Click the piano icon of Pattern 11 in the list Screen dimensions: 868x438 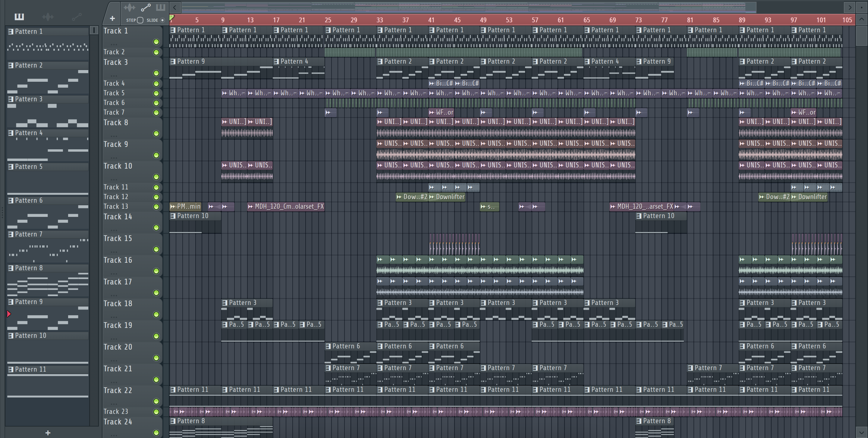pos(11,369)
